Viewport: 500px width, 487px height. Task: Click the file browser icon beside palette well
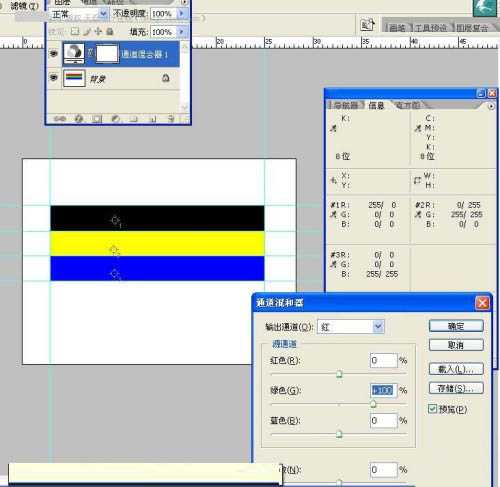point(368,25)
